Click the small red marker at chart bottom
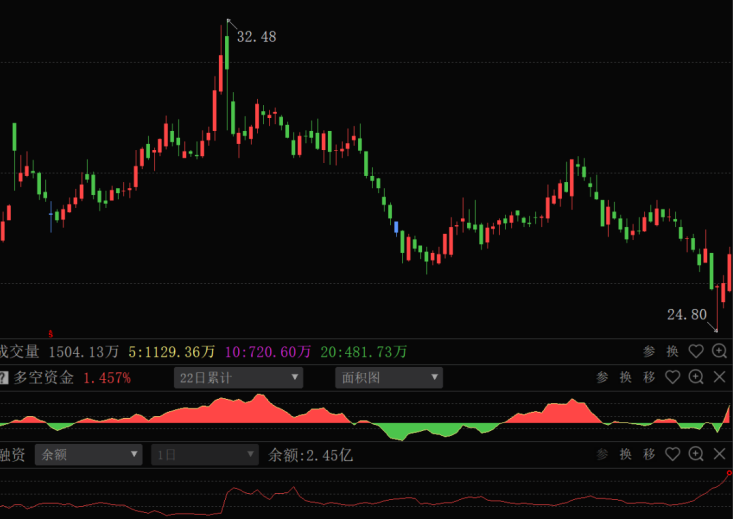This screenshot has width=733, height=519. pos(50,334)
